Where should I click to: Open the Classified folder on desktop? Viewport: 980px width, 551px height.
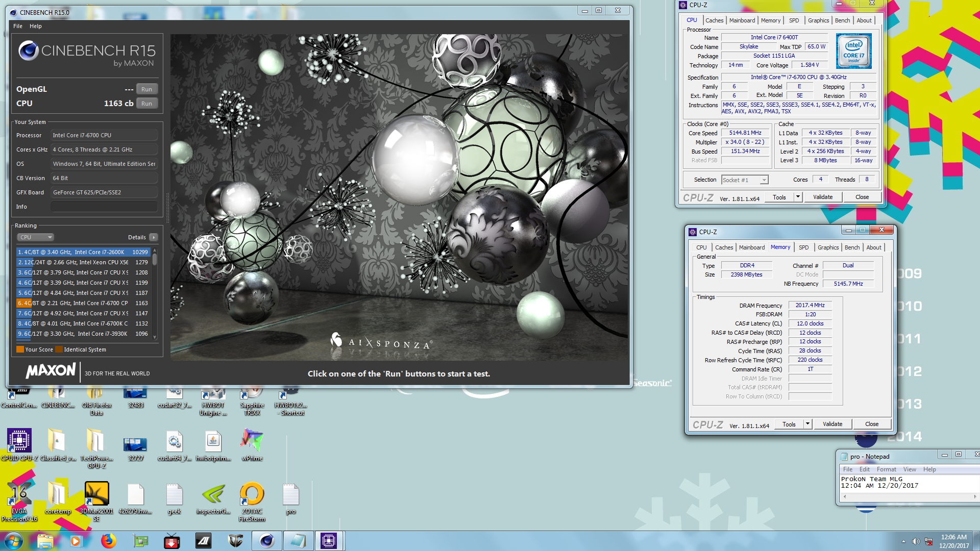coord(57,444)
